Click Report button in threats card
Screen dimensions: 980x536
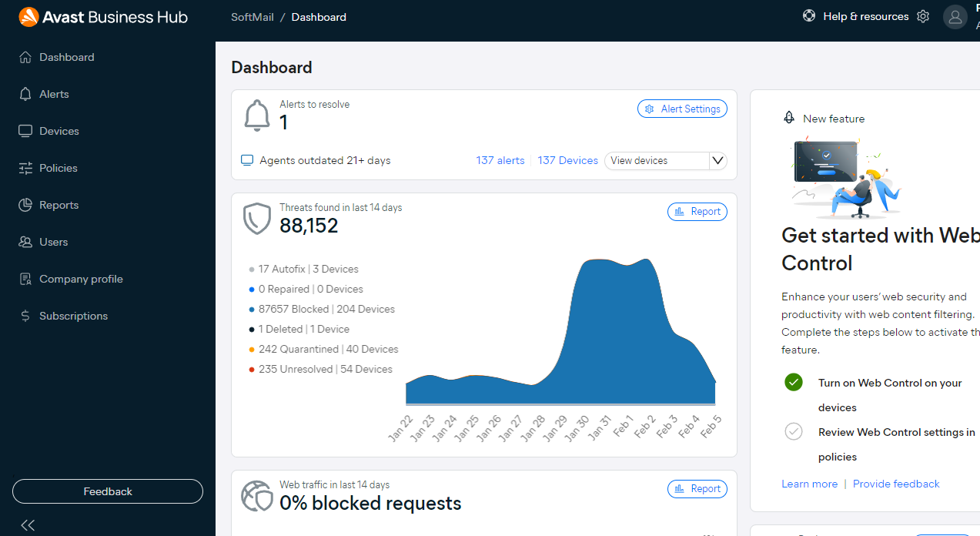(697, 211)
